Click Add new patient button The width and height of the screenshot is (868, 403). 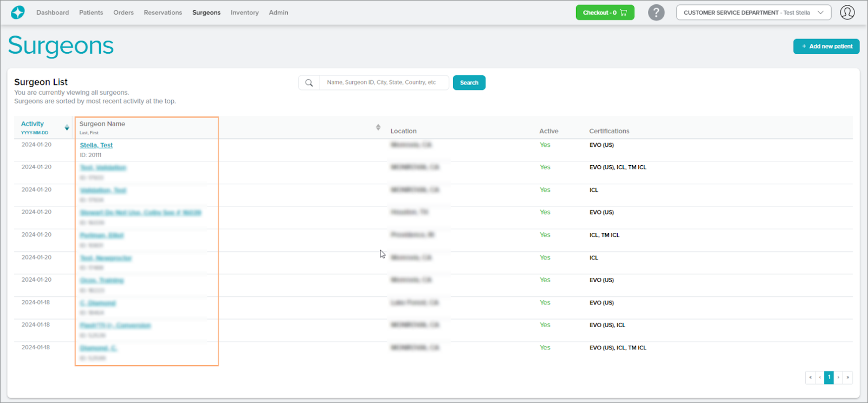click(x=826, y=47)
